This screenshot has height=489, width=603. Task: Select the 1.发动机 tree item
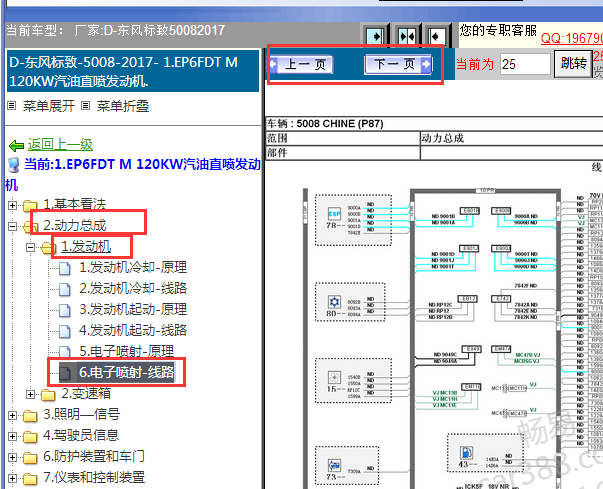tap(86, 246)
